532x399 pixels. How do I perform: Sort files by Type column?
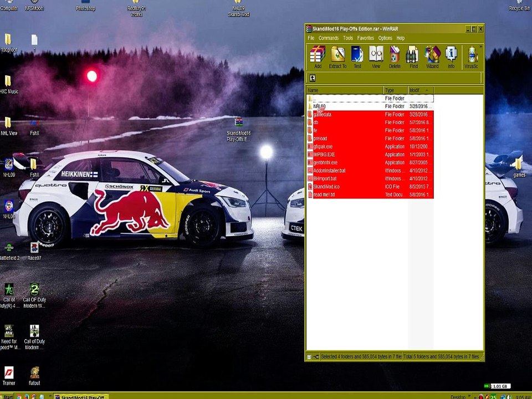click(395, 90)
